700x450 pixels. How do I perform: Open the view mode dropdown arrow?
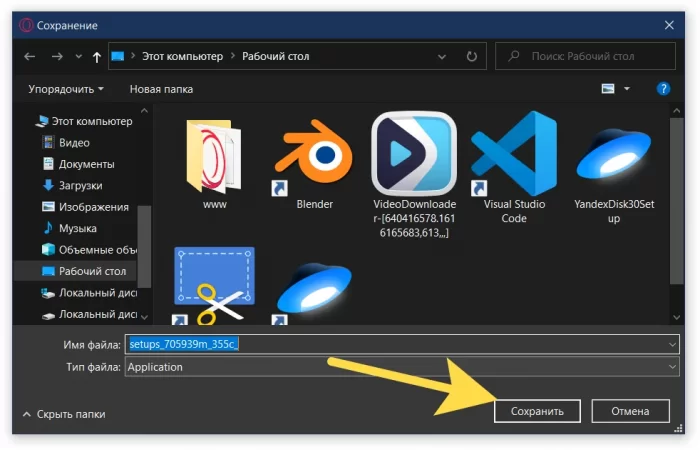pyautogui.click(x=628, y=89)
